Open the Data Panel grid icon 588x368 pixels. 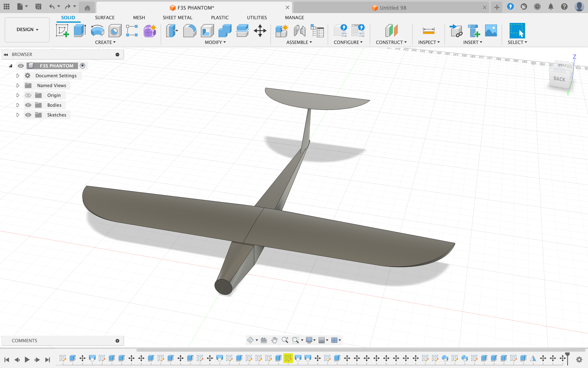7,7
